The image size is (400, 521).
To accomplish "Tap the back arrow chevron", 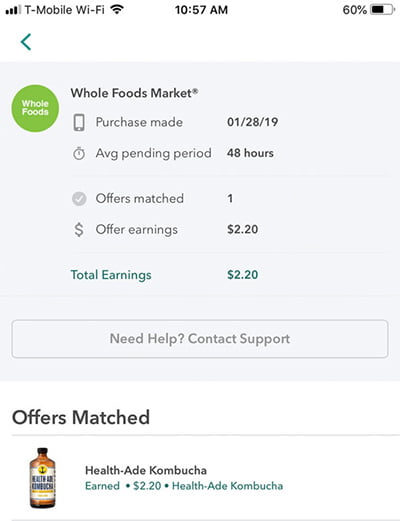I will 26,42.
